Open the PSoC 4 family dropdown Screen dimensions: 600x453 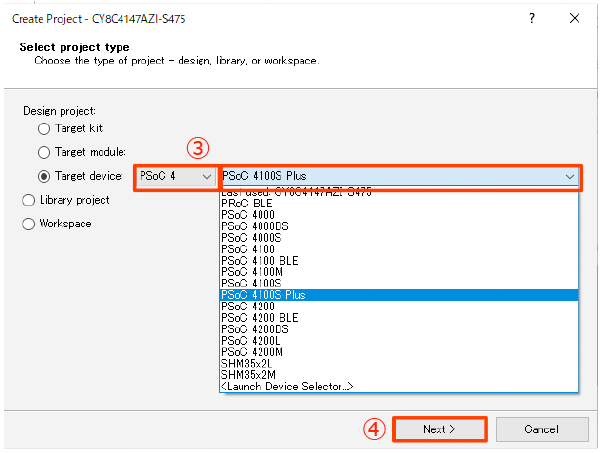tap(176, 176)
